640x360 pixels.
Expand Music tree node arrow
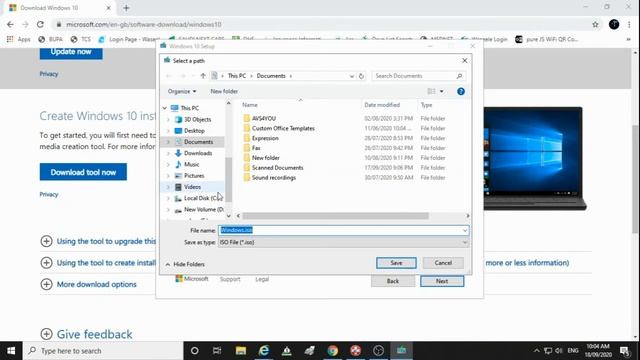[168, 164]
